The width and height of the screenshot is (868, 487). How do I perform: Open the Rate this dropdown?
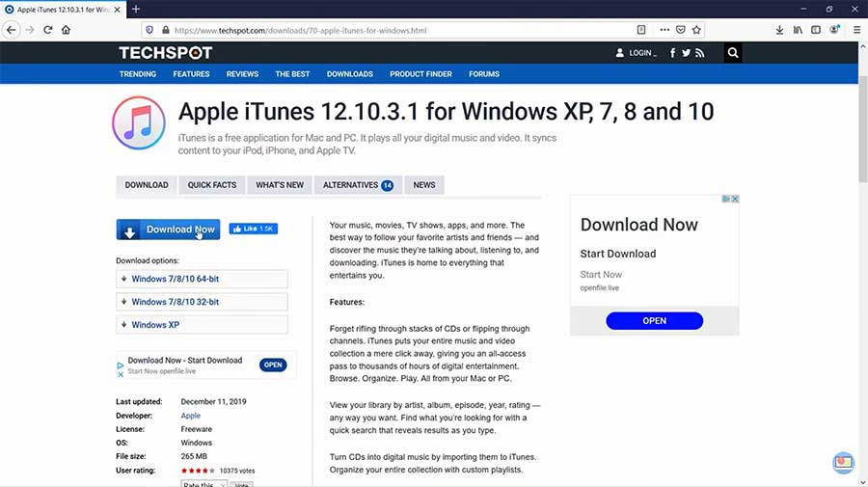(203, 484)
